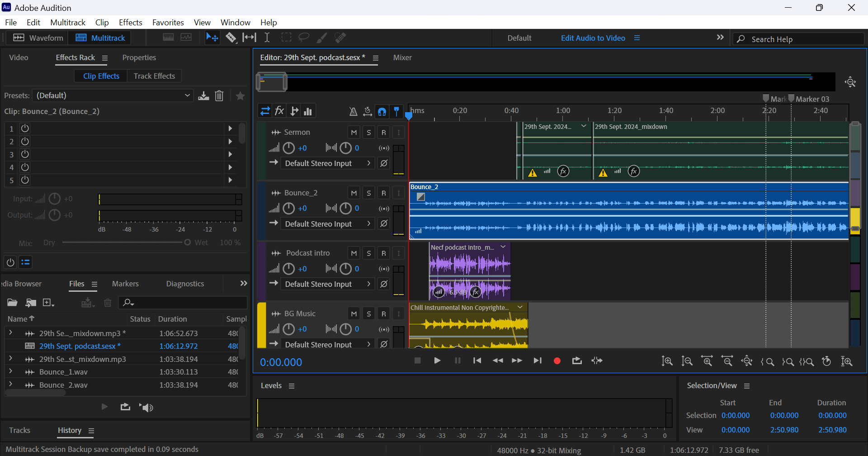Toggle snapping magnet icon
Image resolution: width=868 pixels, height=456 pixels.
coord(382,111)
